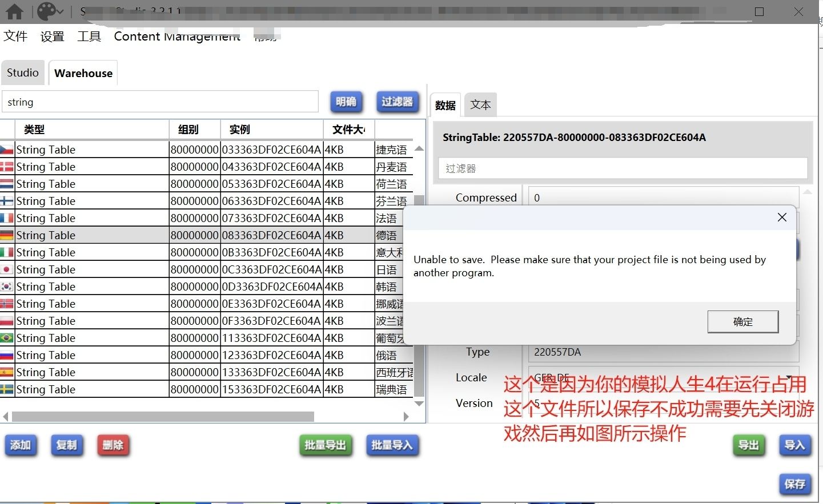Expand the Locale dropdown arrow
The width and height of the screenshot is (823, 504).
pos(790,377)
